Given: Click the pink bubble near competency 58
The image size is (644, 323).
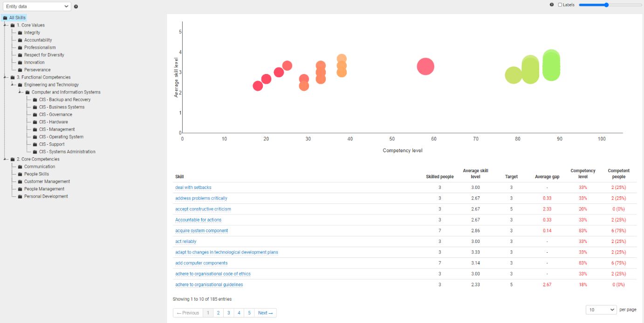Looking at the screenshot, I should pos(425,67).
